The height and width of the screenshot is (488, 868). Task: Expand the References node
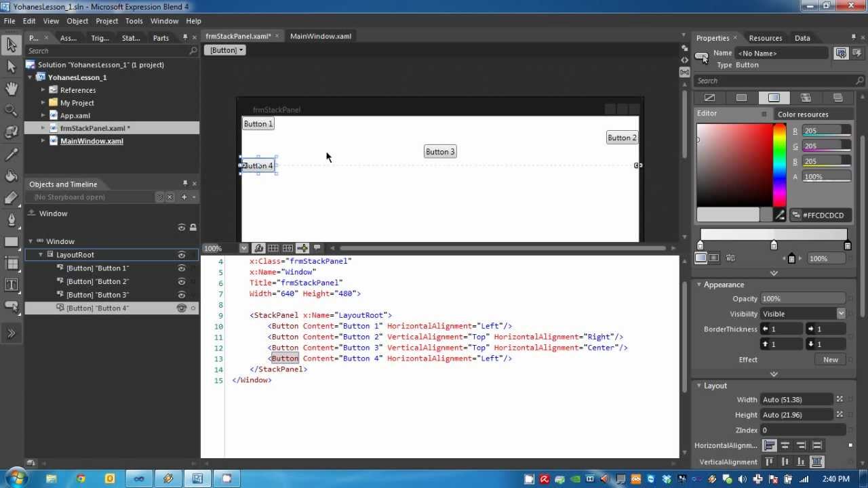43,89
